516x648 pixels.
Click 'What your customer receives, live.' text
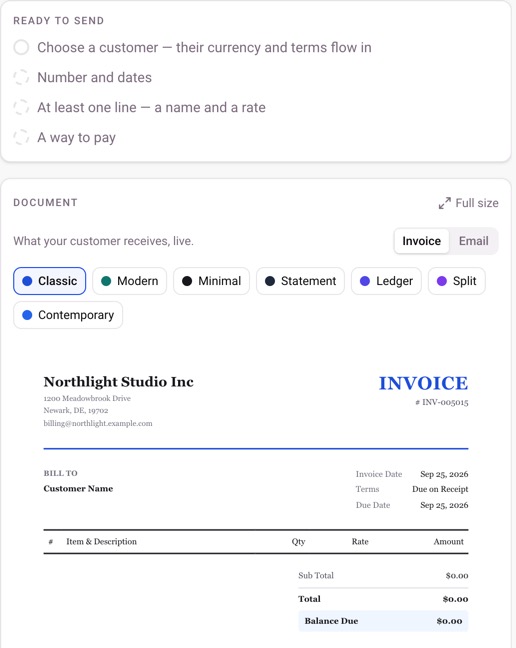(103, 241)
